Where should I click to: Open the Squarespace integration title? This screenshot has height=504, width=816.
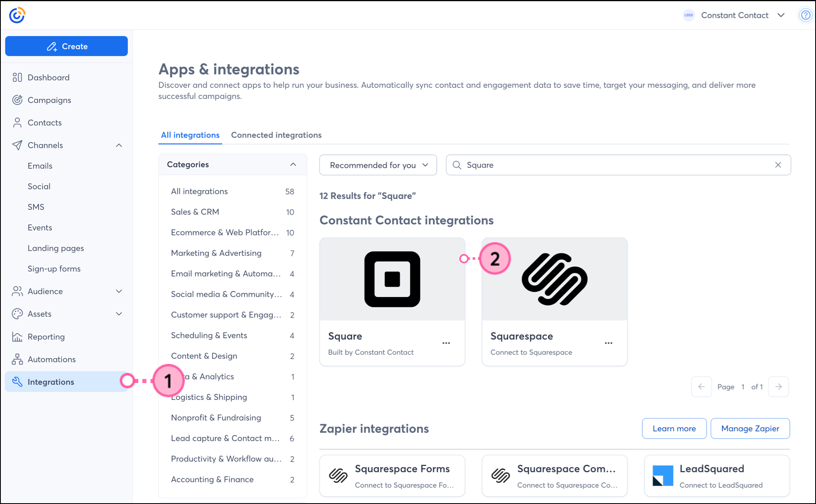(x=522, y=336)
